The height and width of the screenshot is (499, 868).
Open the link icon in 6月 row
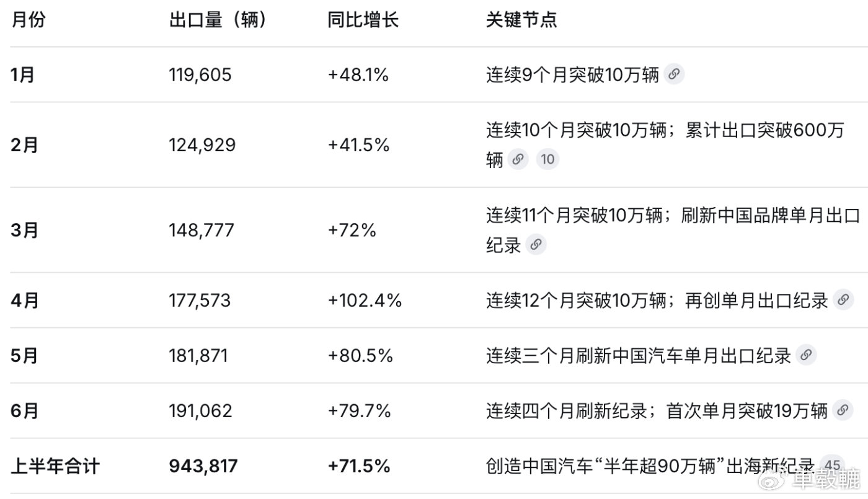pyautogui.click(x=842, y=410)
